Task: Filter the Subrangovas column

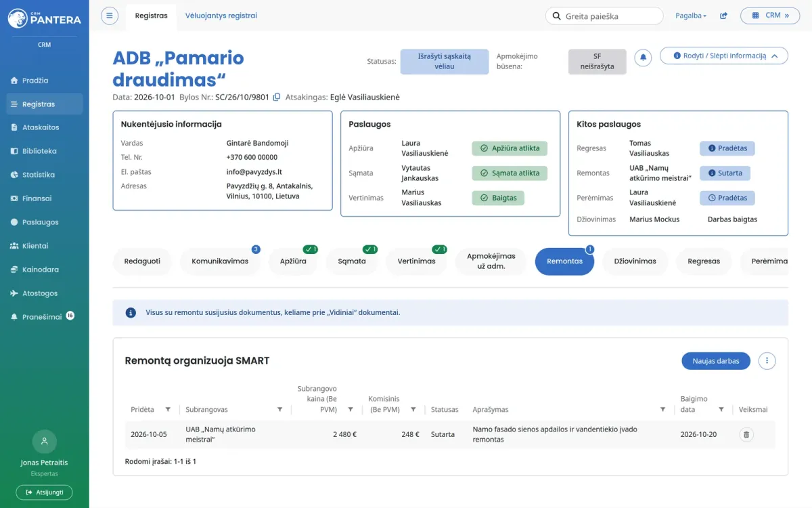Action: click(x=280, y=409)
